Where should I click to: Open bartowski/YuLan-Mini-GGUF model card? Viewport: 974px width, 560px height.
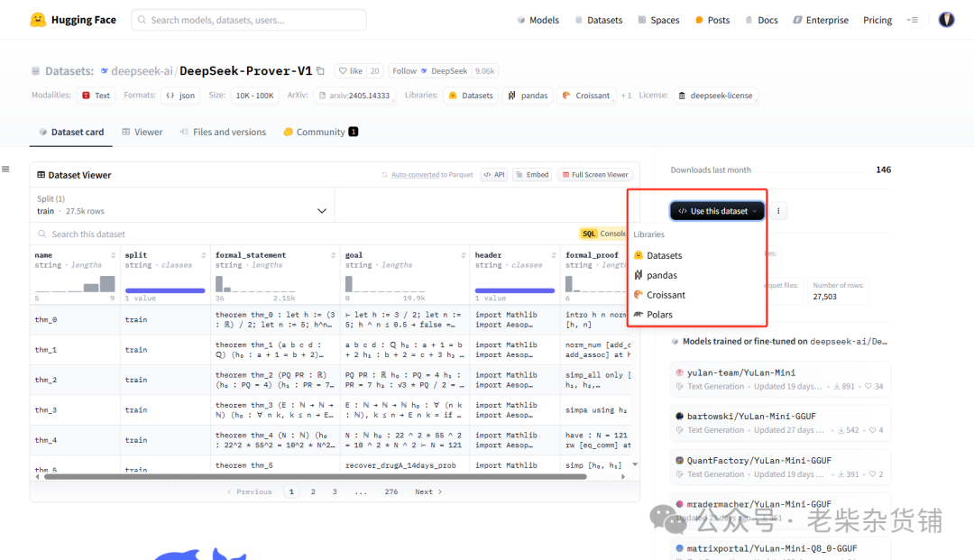pyautogui.click(x=780, y=423)
